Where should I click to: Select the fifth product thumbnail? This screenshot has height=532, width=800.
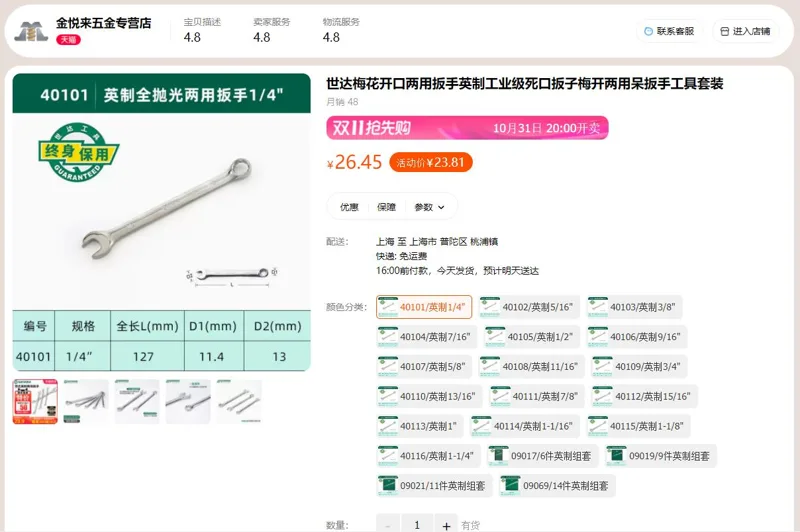pyautogui.click(x=239, y=401)
